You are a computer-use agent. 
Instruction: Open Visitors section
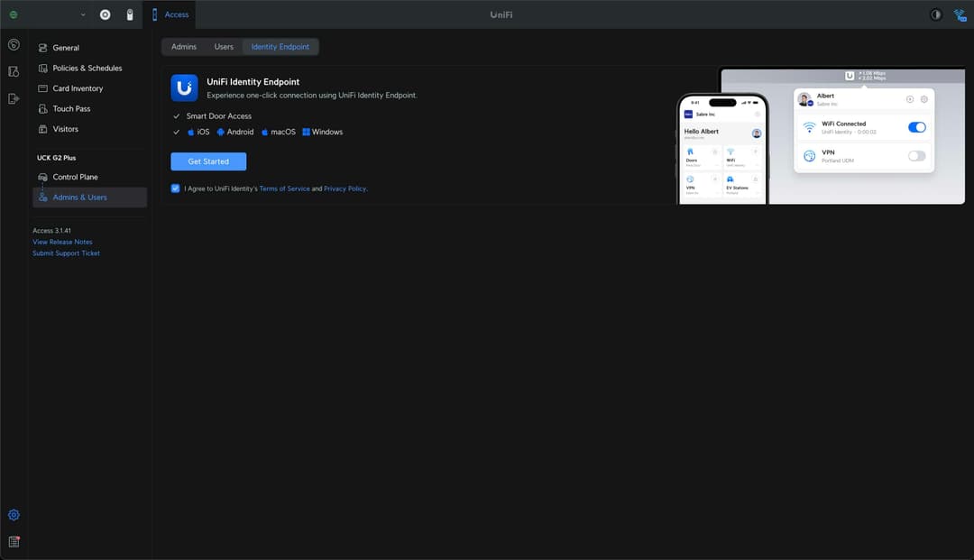pyautogui.click(x=89, y=129)
